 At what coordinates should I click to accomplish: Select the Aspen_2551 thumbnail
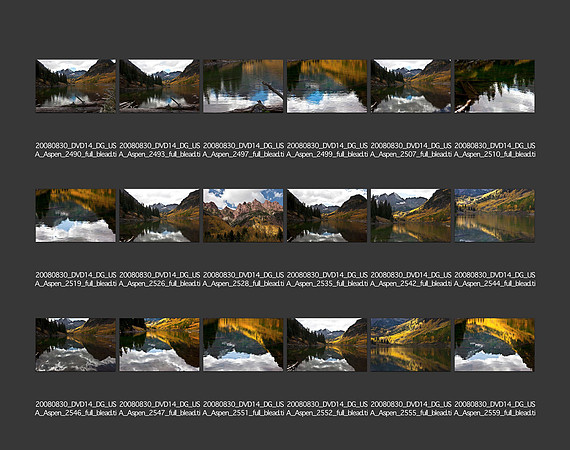tap(243, 345)
